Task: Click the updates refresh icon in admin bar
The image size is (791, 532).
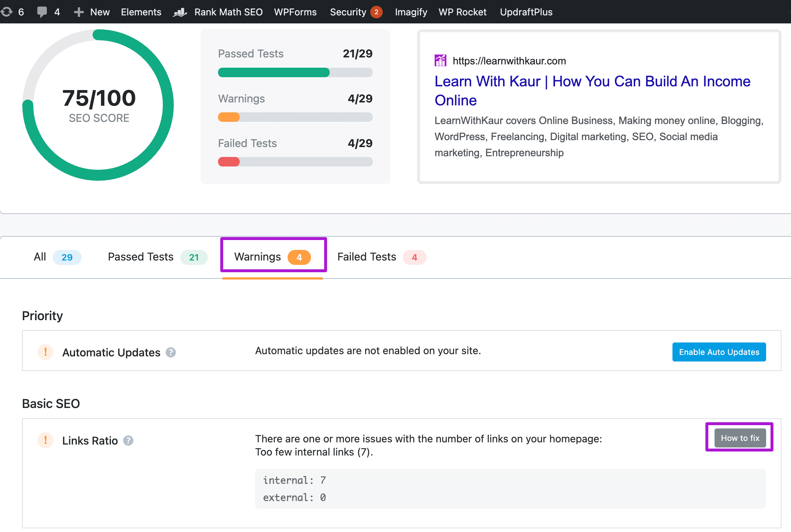Action: [7, 12]
